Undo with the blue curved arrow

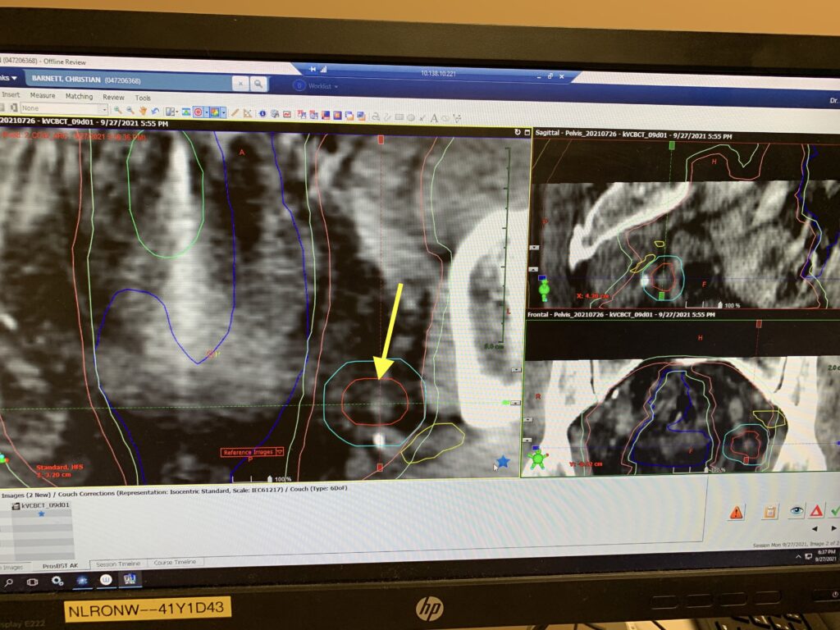click(x=155, y=111)
